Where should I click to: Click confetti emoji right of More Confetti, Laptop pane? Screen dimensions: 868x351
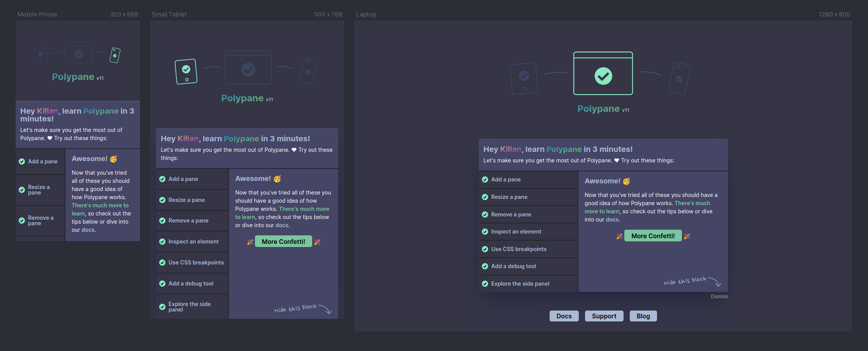click(x=687, y=236)
